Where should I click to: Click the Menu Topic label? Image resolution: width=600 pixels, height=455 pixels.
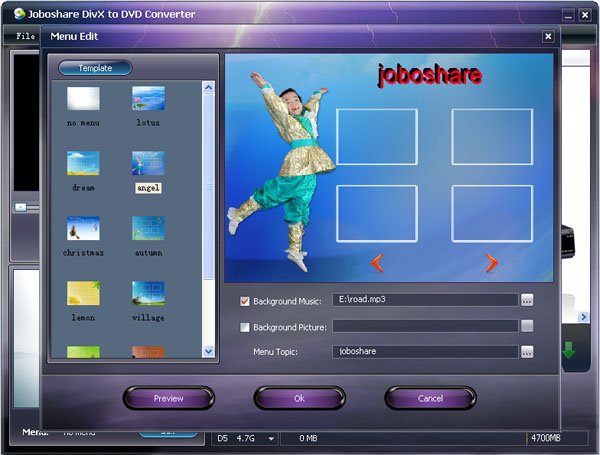pyautogui.click(x=275, y=352)
